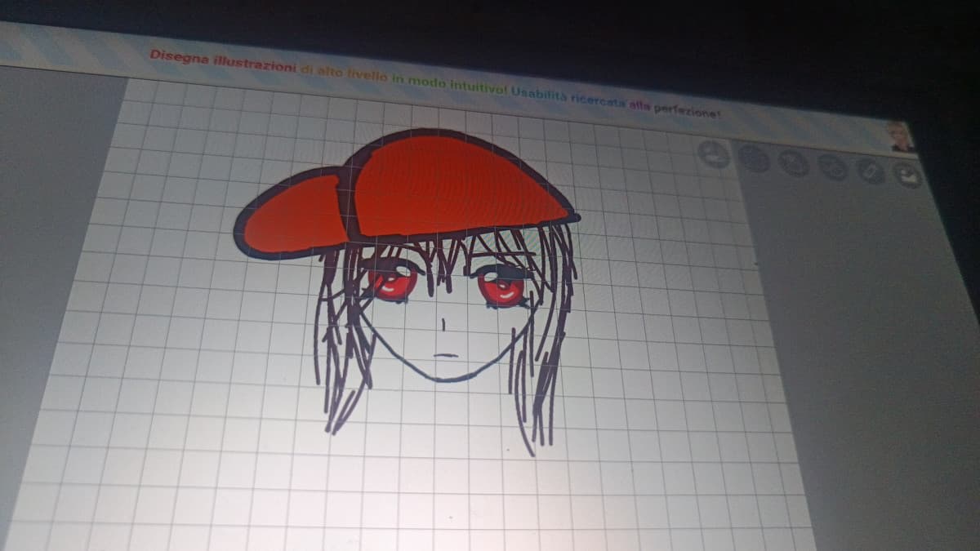Click the user avatar photo thumbnail
This screenshot has width=980, height=551.
click(x=901, y=138)
